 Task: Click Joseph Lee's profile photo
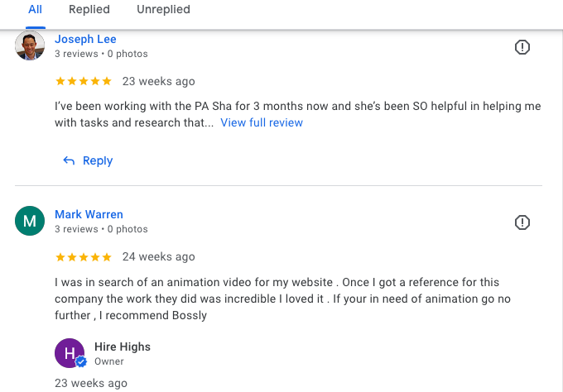tap(30, 45)
